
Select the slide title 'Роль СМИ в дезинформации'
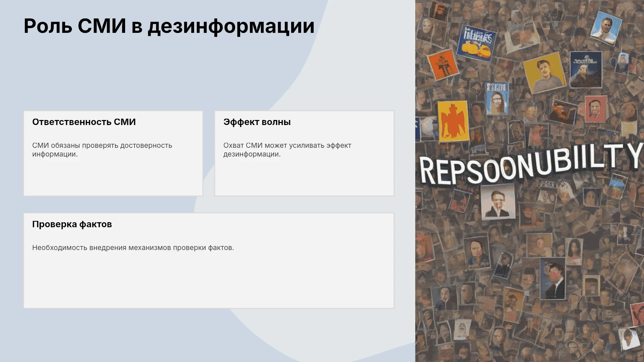[169, 26]
